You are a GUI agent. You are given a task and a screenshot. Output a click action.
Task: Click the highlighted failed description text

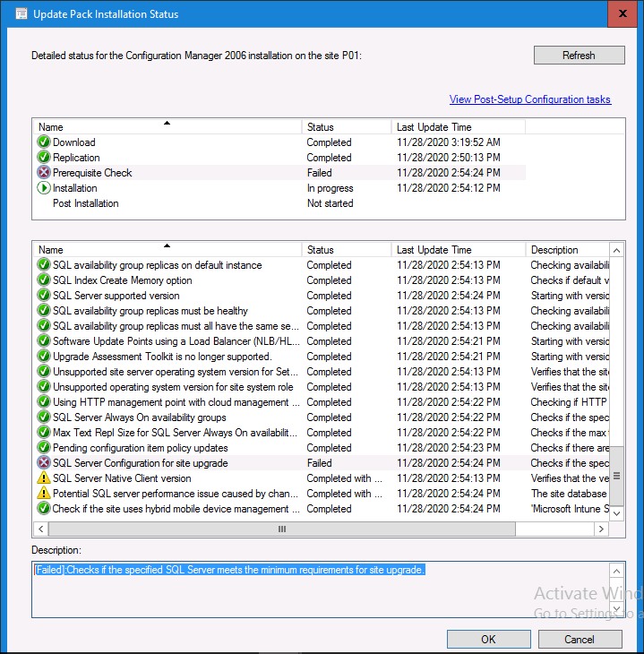coord(229,570)
